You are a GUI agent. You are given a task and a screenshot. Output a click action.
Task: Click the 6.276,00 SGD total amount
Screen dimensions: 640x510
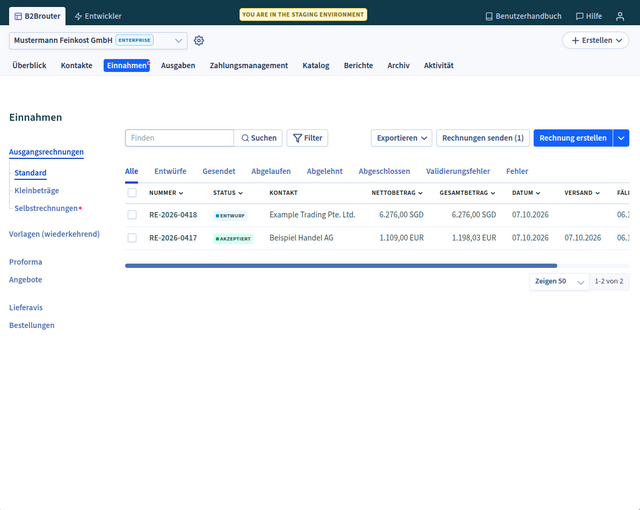tap(474, 215)
